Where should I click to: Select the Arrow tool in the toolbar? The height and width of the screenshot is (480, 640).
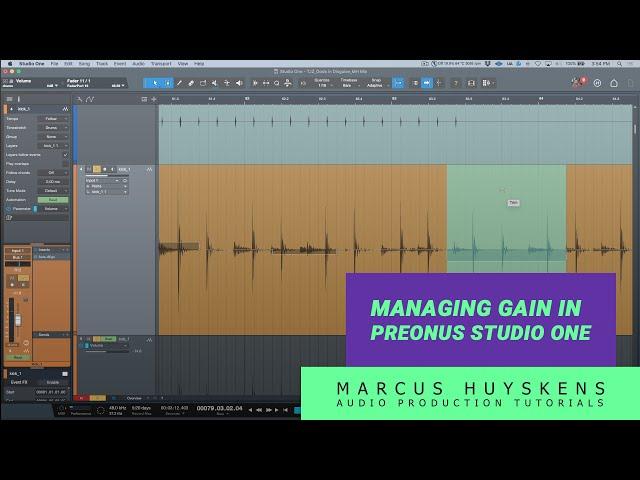[155, 83]
